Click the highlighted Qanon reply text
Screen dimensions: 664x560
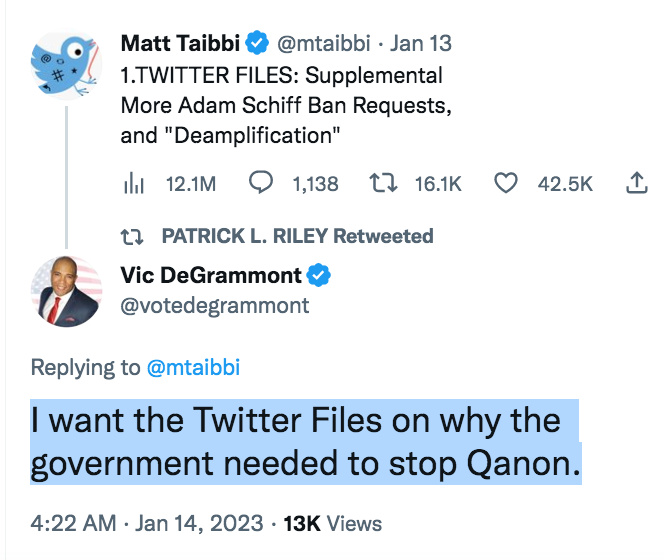coord(305,442)
